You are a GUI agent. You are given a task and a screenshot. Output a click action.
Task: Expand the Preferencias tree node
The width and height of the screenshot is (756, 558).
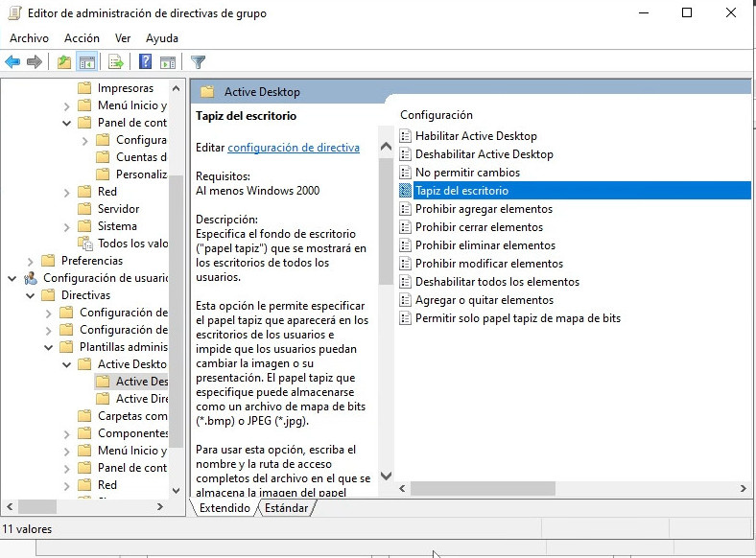tap(30, 261)
